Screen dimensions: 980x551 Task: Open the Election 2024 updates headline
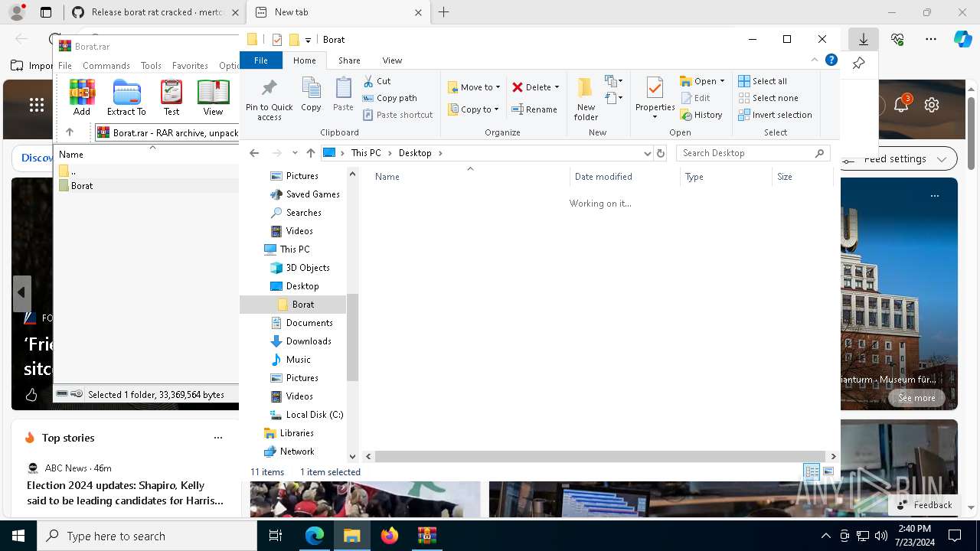(126, 493)
